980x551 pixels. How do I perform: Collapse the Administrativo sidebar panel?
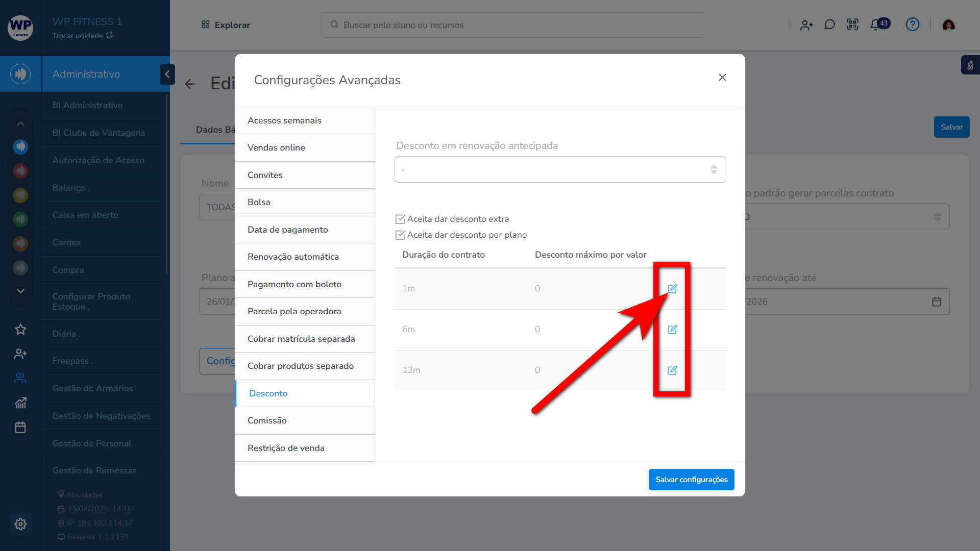pyautogui.click(x=167, y=74)
